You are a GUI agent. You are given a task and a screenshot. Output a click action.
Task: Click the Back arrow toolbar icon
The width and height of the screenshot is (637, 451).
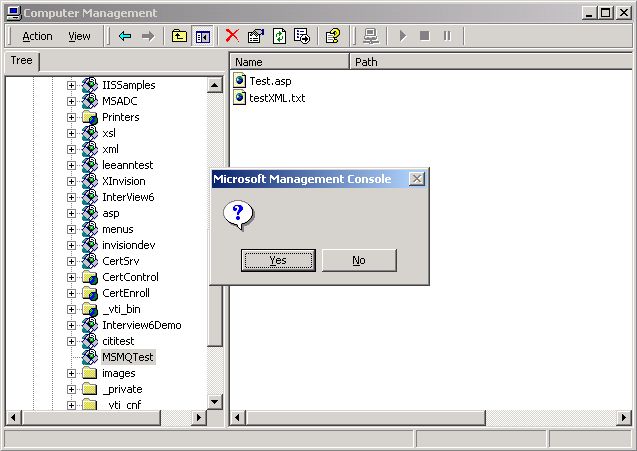click(x=125, y=36)
